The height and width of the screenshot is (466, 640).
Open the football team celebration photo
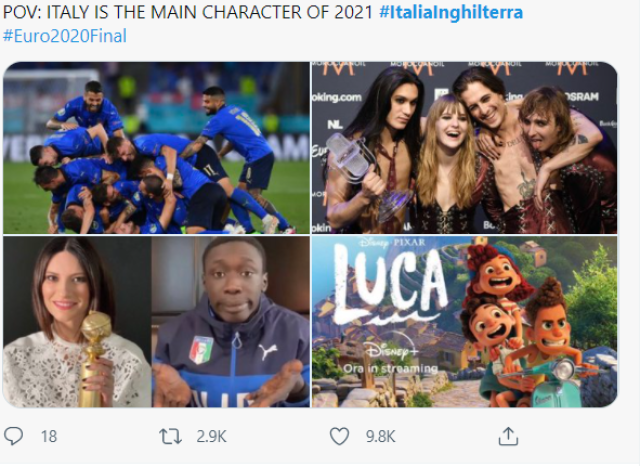tap(156, 147)
